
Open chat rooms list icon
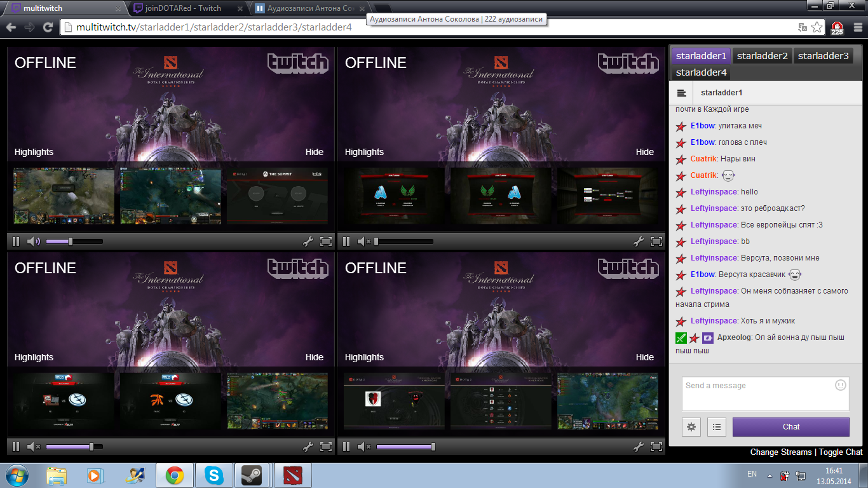[x=681, y=93]
